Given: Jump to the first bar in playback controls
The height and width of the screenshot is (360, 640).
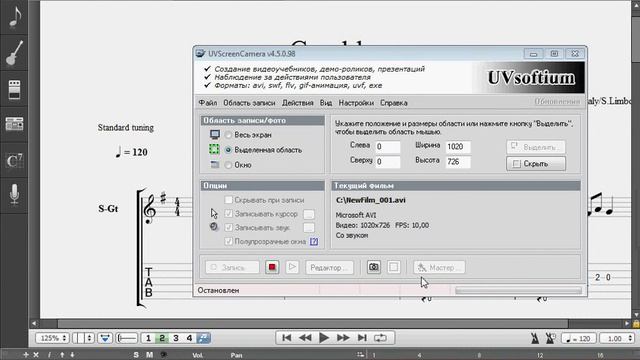Looking at the screenshot, I should (x=287, y=338).
